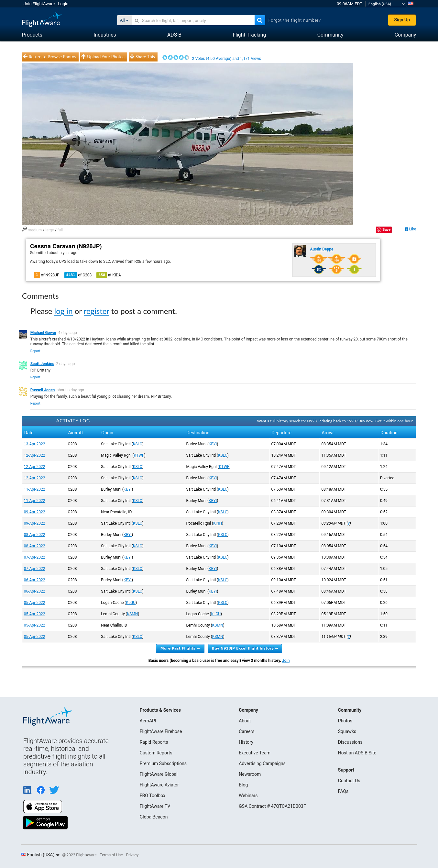Click Forgot the flight number link
This screenshot has height=868, width=438.
point(294,20)
